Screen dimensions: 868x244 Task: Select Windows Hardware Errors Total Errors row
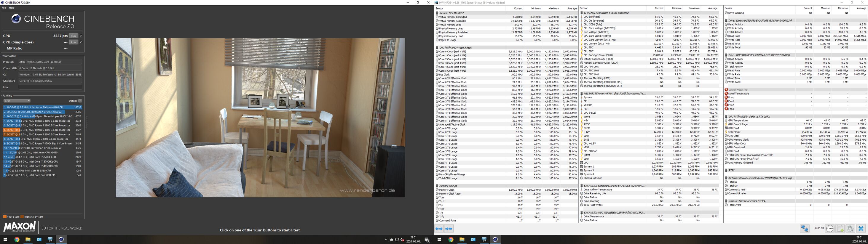click(x=795, y=205)
